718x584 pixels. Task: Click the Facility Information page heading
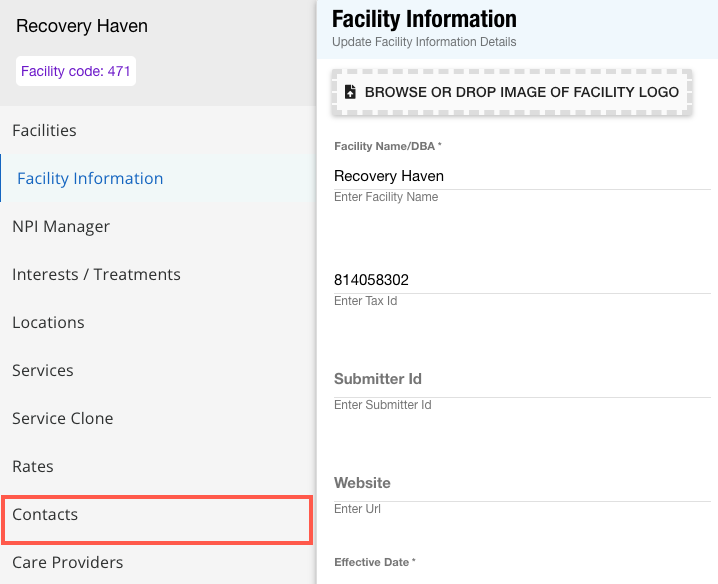coord(424,19)
